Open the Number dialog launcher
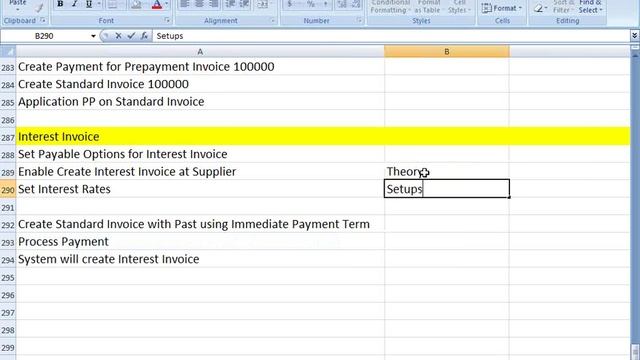The image size is (640, 360). coord(359,20)
